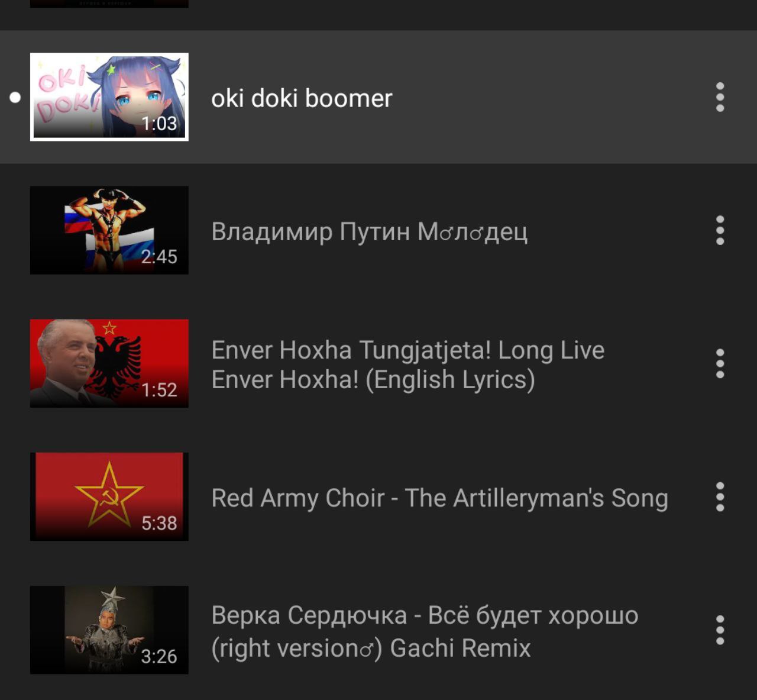Click the 5:38 duration badge
The image size is (757, 700).
pyautogui.click(x=159, y=523)
